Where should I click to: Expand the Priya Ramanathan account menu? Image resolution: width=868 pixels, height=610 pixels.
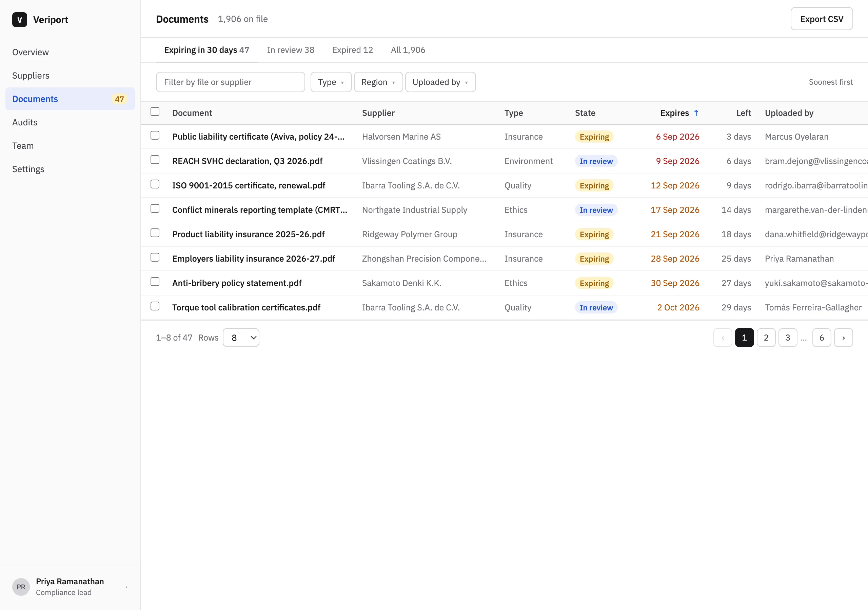70,587
